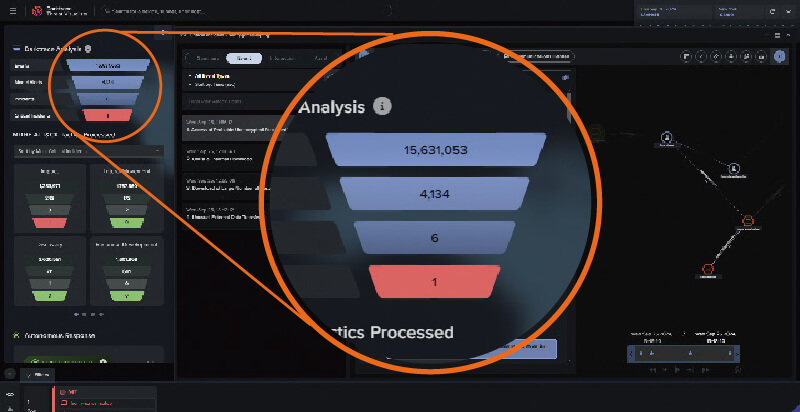
Task: Click the refresh icon in the top-right corner
Action: 772,11
